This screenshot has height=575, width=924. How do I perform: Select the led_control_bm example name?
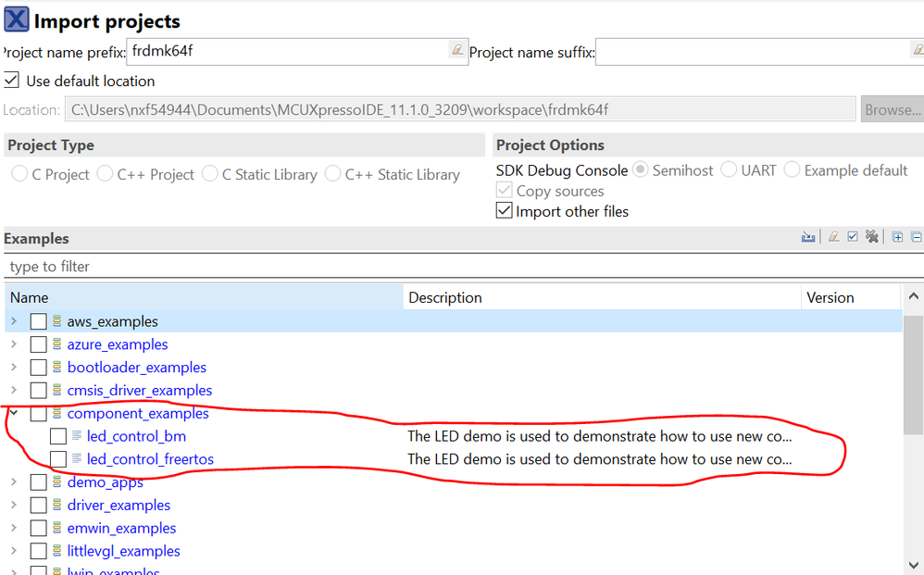(x=136, y=436)
